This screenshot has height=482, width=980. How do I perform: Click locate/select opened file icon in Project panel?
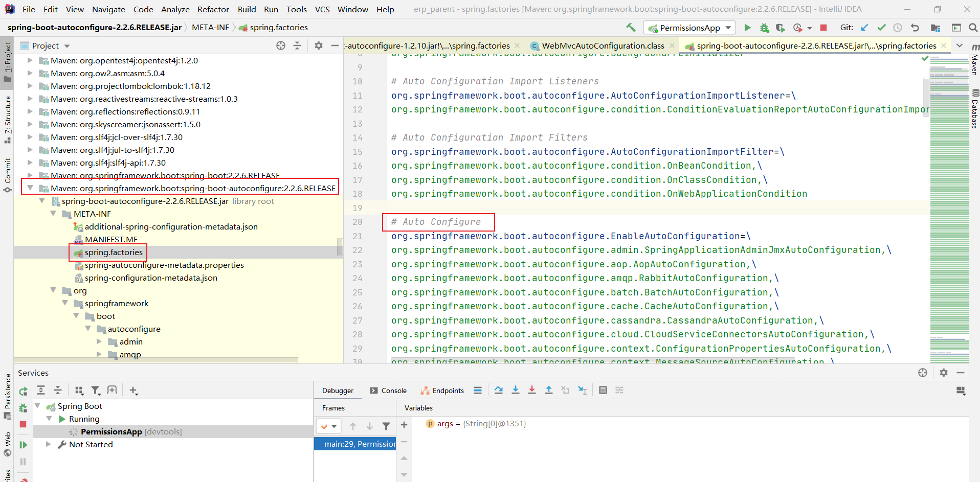[281, 45]
